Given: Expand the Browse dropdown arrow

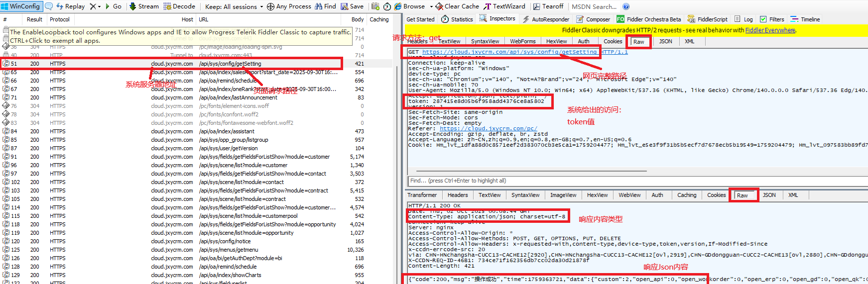Looking at the screenshot, I should point(431,6).
